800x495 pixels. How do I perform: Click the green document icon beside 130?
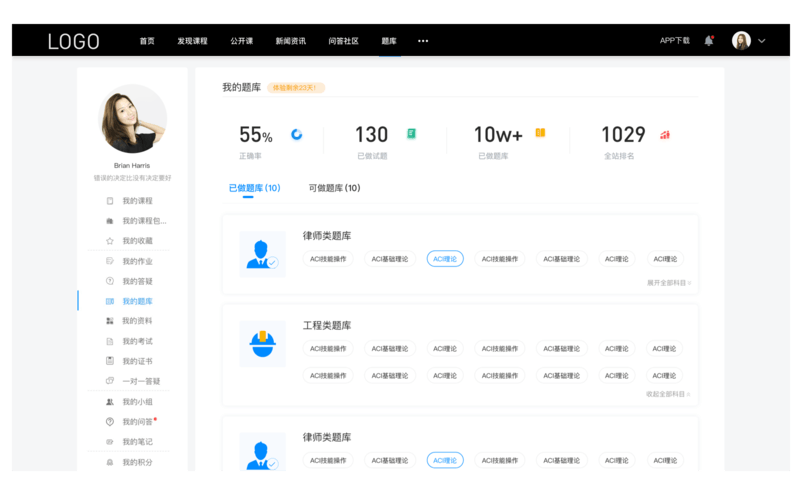[411, 134]
